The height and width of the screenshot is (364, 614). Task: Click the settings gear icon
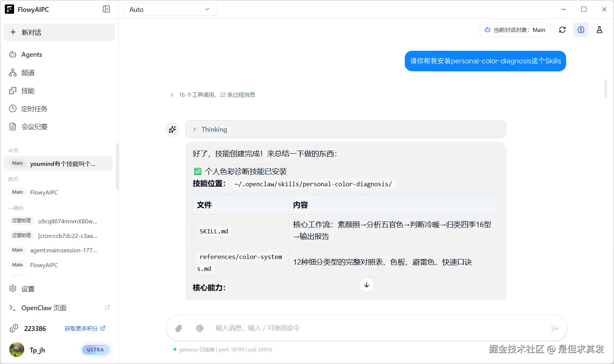click(x=13, y=289)
